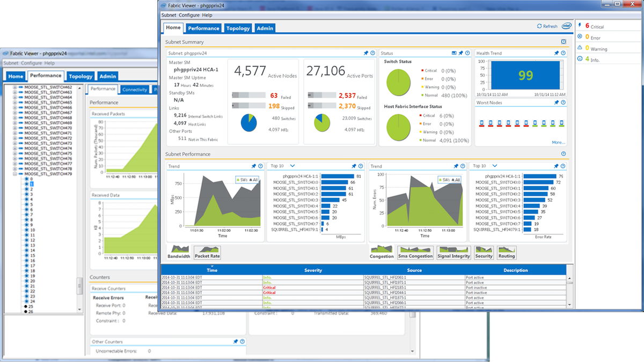The width and height of the screenshot is (644, 362).
Task: Expand MOOSE_STL_SWITCH467 in back window tree
Action: (14, 113)
